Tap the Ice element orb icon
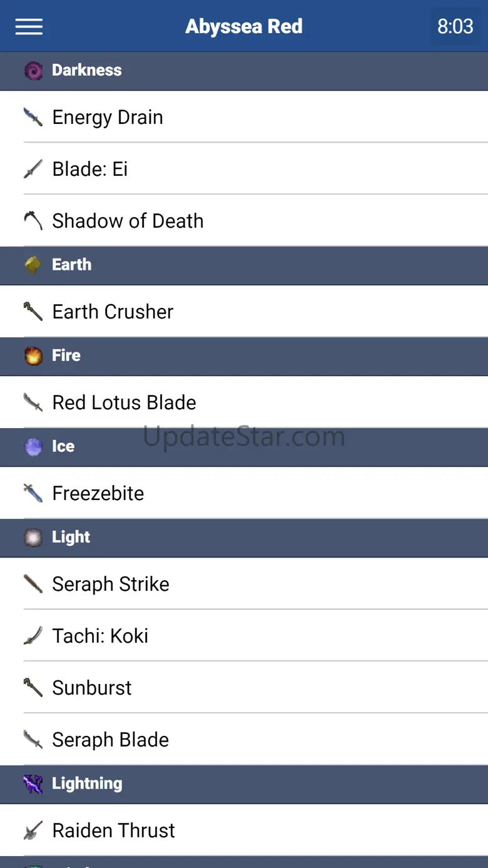 [33, 446]
